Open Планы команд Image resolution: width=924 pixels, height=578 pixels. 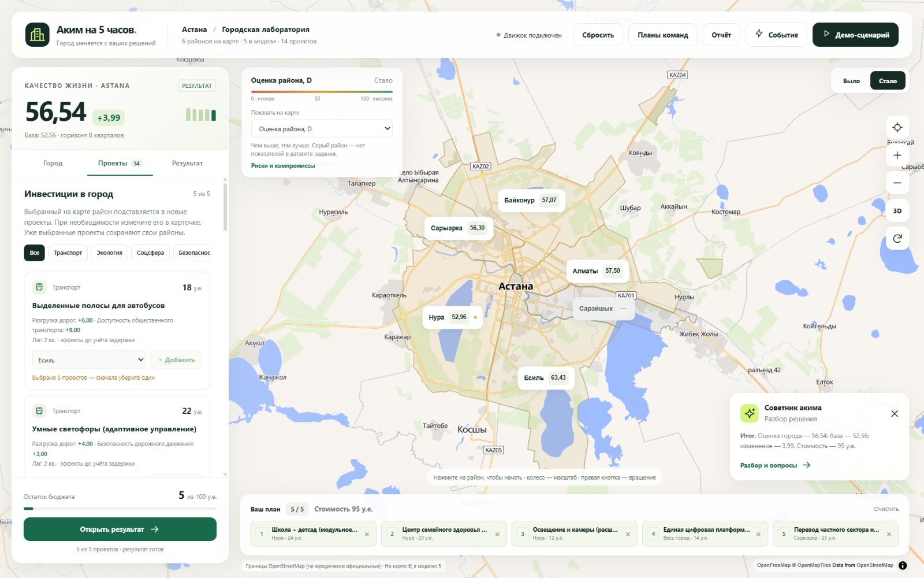click(662, 35)
